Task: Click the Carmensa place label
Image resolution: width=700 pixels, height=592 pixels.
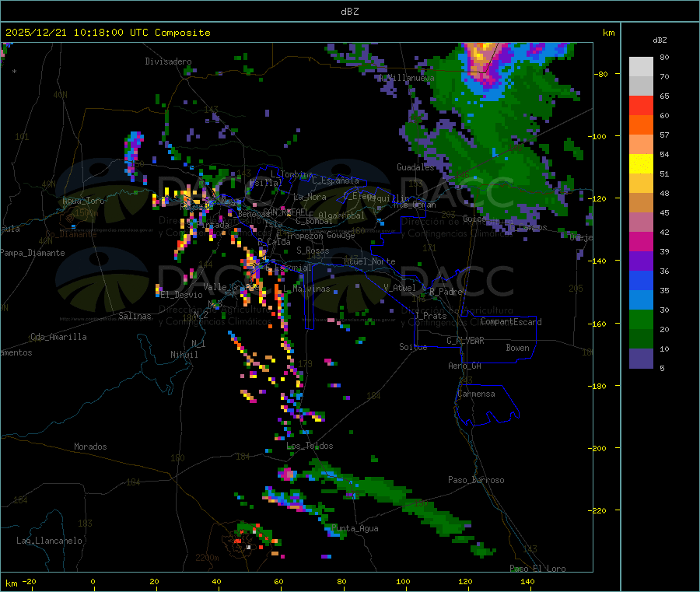Action: point(476,394)
